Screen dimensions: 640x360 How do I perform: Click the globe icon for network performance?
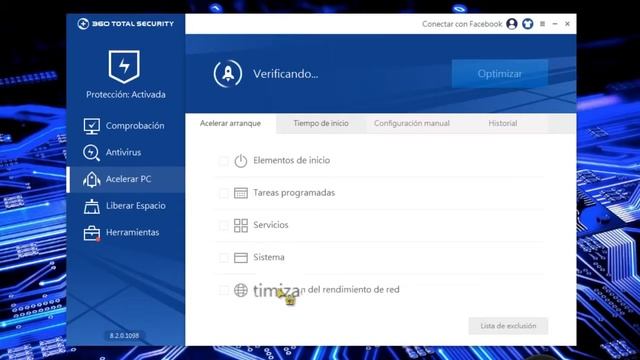pyautogui.click(x=240, y=290)
